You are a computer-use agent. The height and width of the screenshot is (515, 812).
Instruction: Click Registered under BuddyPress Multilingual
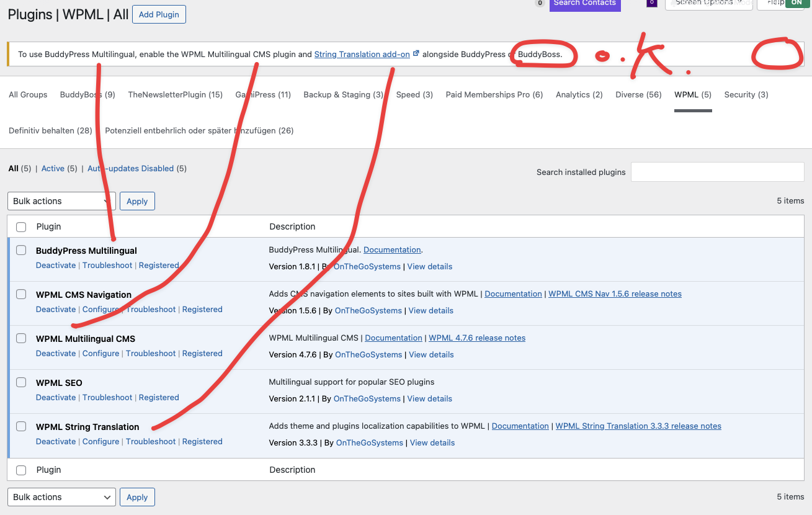pos(159,265)
